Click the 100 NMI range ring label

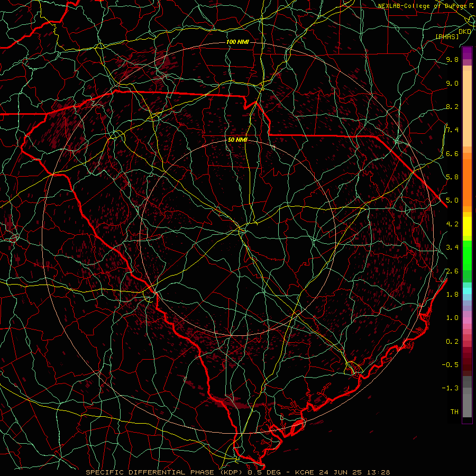(237, 42)
